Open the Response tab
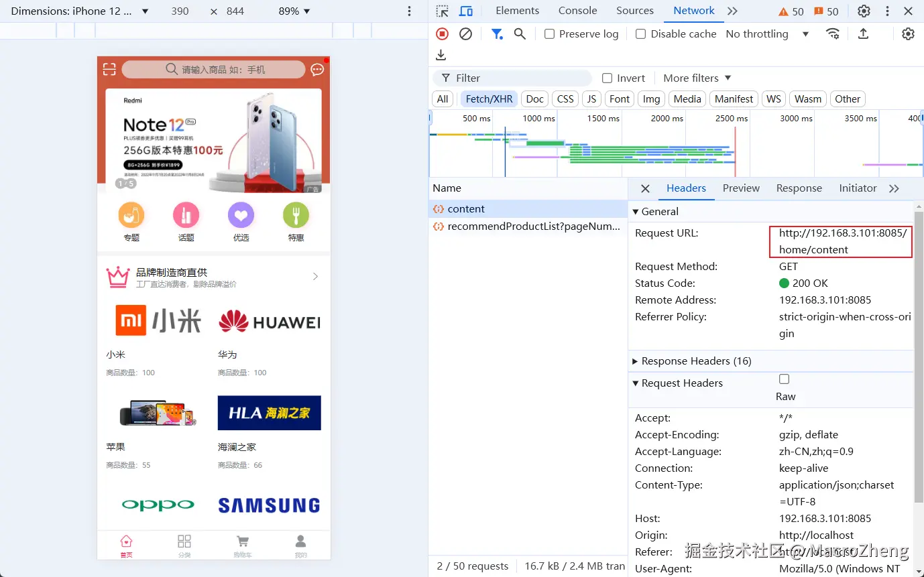924x577 pixels. pyautogui.click(x=799, y=188)
